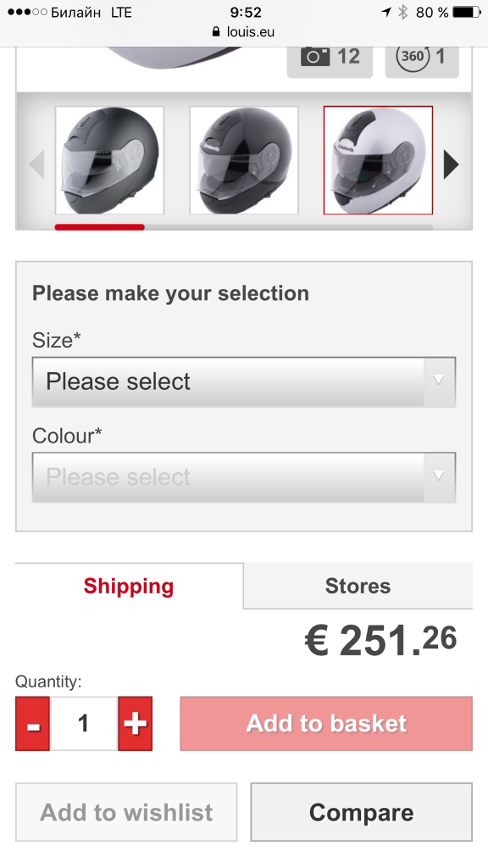The height and width of the screenshot is (868, 488).
Task: Click the left carousel arrow
Action: (x=36, y=164)
